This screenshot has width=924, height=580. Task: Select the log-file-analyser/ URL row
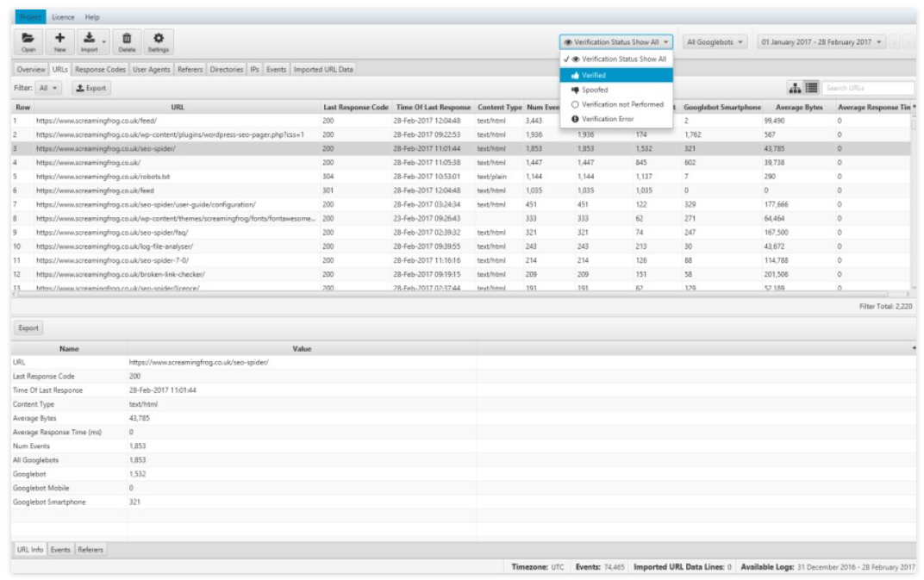pos(461,246)
